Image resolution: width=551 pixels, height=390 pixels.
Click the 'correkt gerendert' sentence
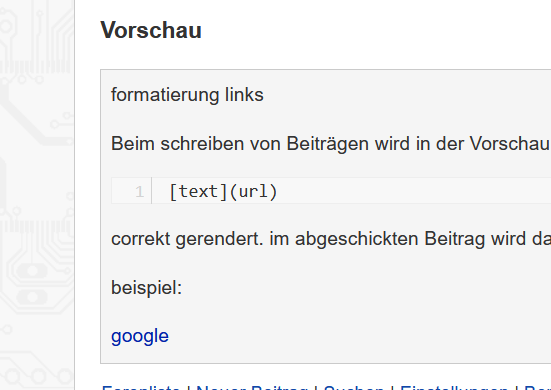click(331, 239)
